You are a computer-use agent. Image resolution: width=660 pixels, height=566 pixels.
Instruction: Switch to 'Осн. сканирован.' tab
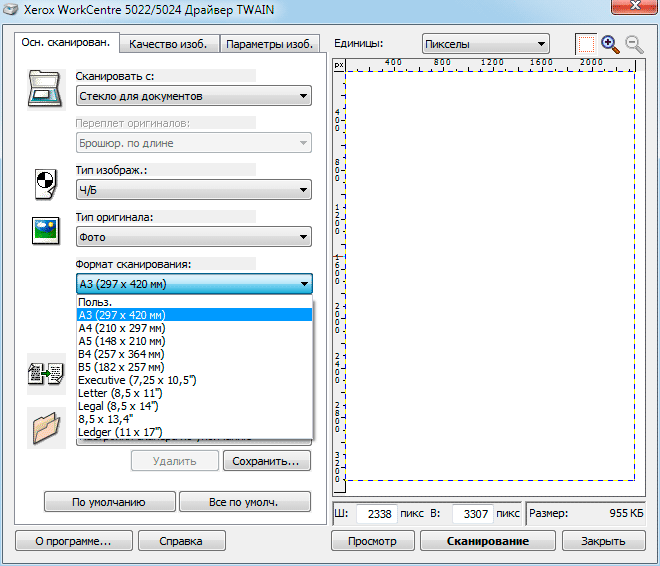66,43
